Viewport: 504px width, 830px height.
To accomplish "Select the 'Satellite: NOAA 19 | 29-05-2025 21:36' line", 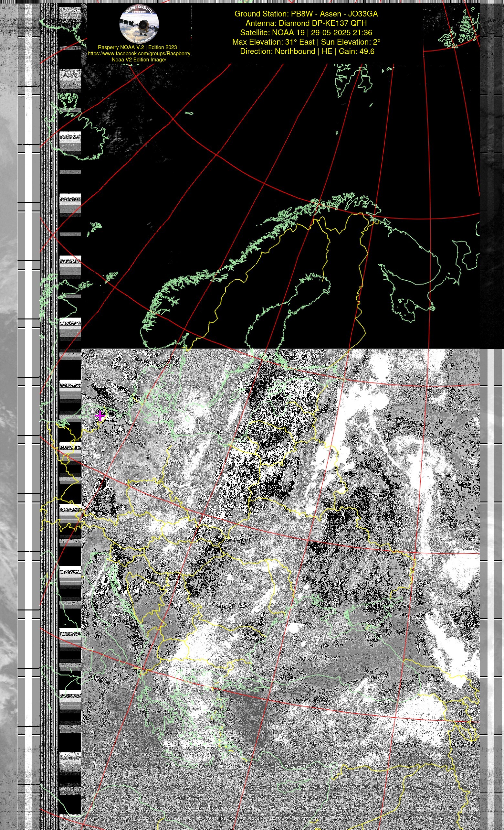I will 306,33.
